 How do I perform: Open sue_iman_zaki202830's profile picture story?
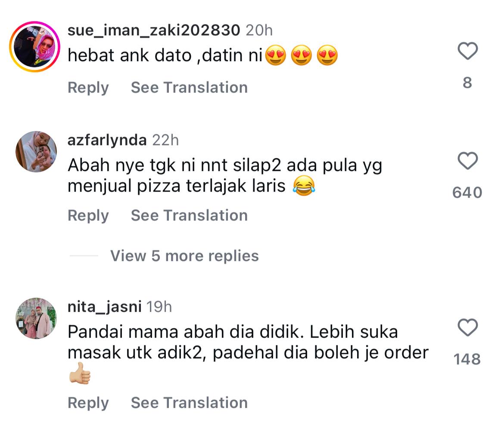click(x=35, y=46)
